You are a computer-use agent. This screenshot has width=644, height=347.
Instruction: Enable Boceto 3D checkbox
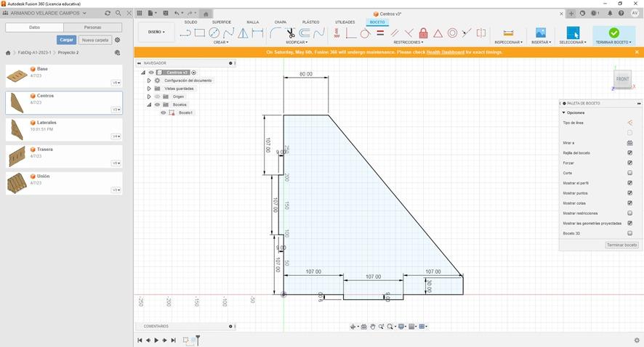(629, 233)
